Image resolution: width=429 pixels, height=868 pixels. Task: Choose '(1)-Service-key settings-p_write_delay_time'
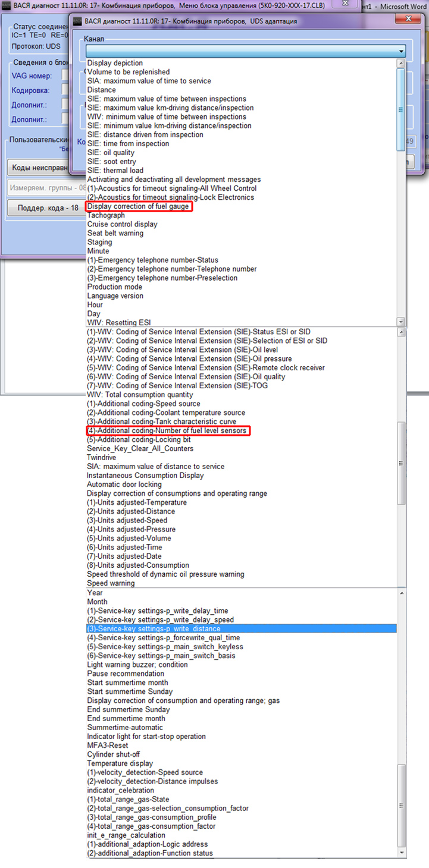click(157, 611)
